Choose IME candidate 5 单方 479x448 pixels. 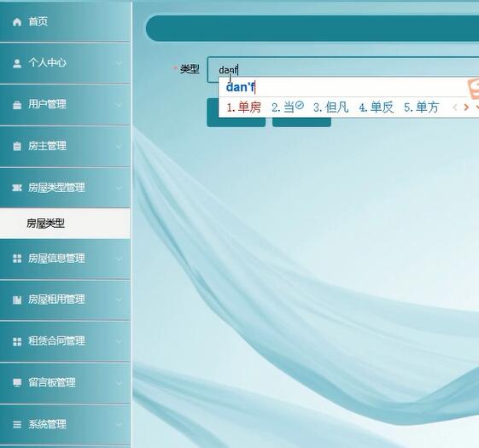(422, 108)
